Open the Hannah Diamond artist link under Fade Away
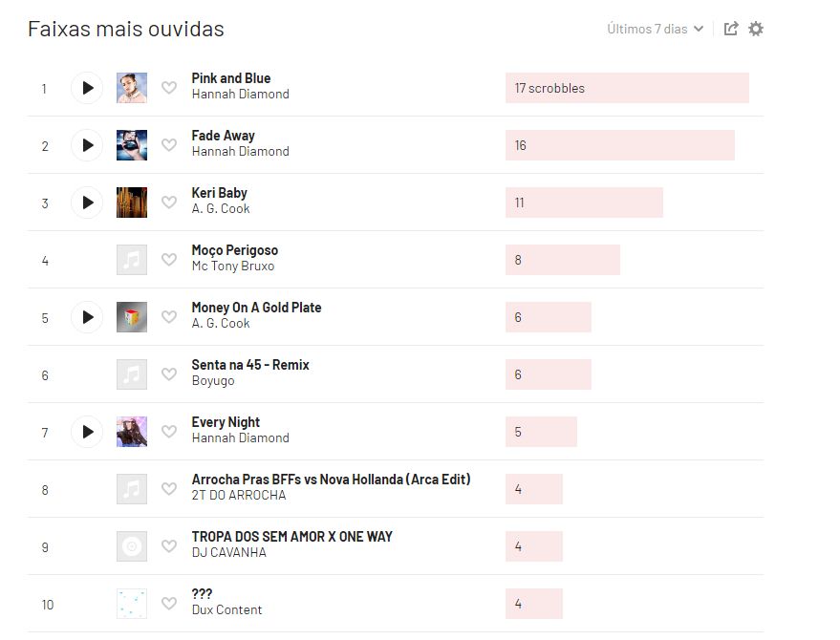The width and height of the screenshot is (840, 640). [x=241, y=152]
